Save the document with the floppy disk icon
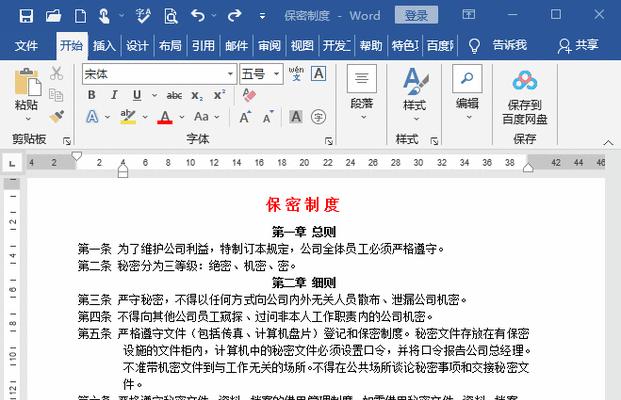 (26, 16)
